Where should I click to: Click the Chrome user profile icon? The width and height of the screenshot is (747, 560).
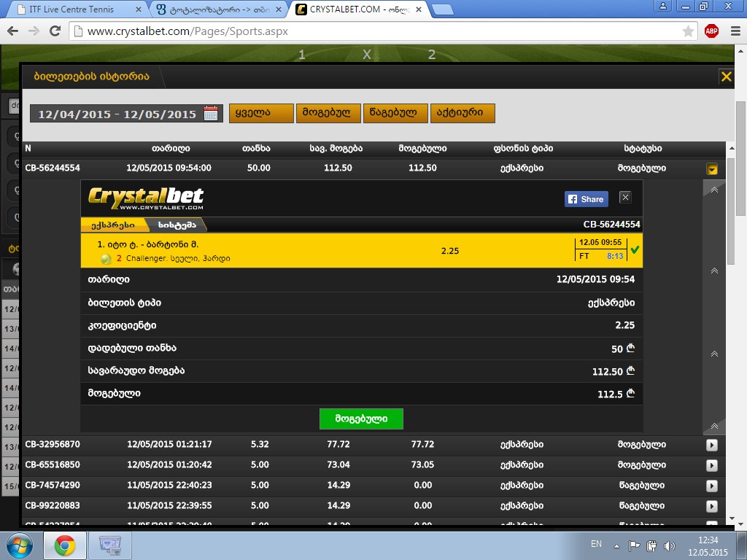coord(662,6)
